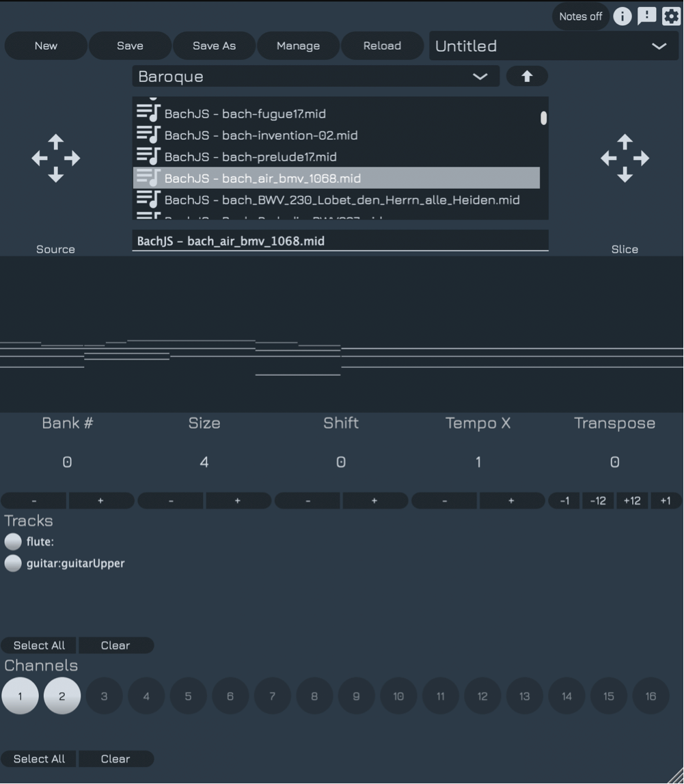This screenshot has width=684, height=784.
Task: Select All channels
Action: [x=39, y=759]
